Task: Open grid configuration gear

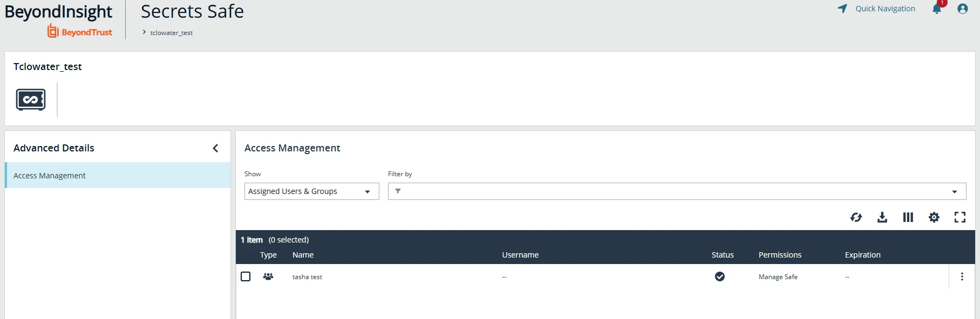Action: click(934, 217)
